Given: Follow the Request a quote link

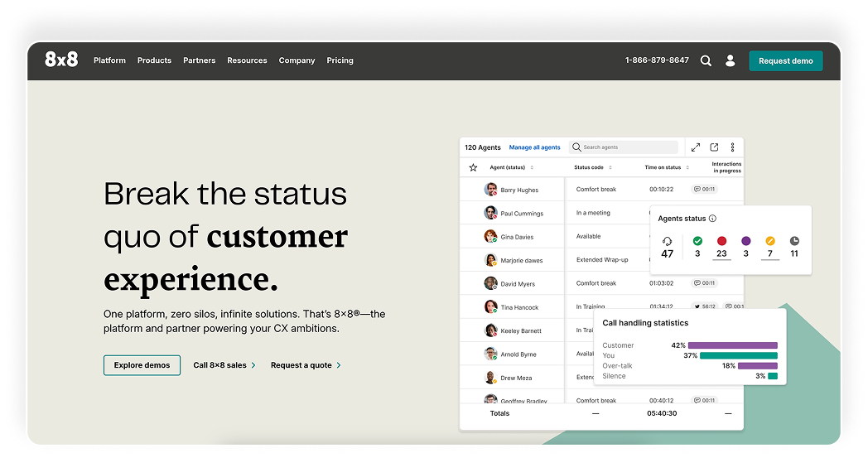Looking at the screenshot, I should tap(306, 365).
